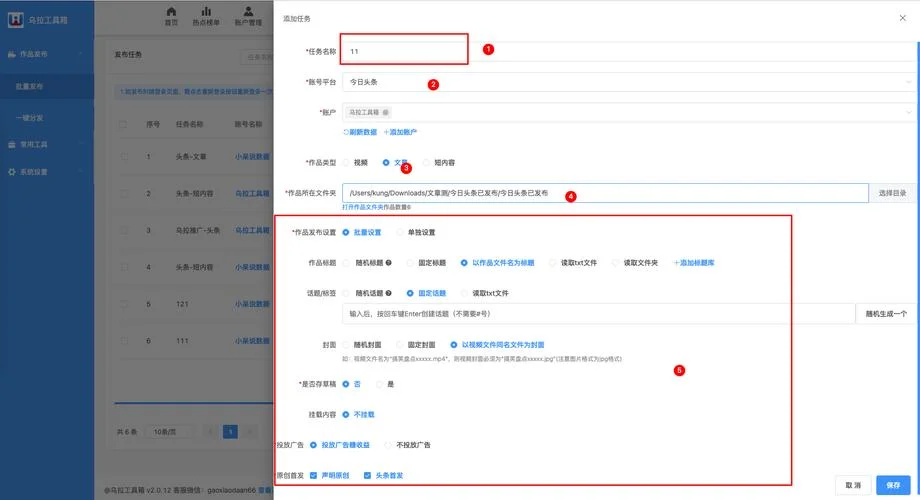Click the previous page arrow in pagination

211,432
